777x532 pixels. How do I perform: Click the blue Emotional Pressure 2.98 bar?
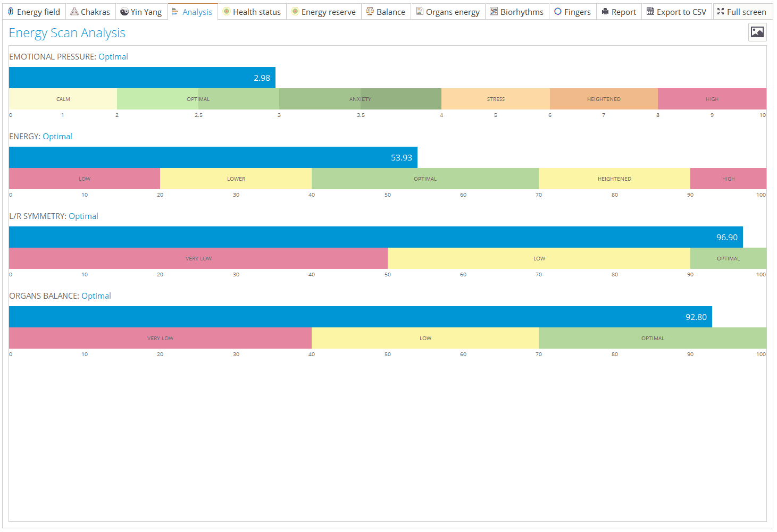coord(142,78)
